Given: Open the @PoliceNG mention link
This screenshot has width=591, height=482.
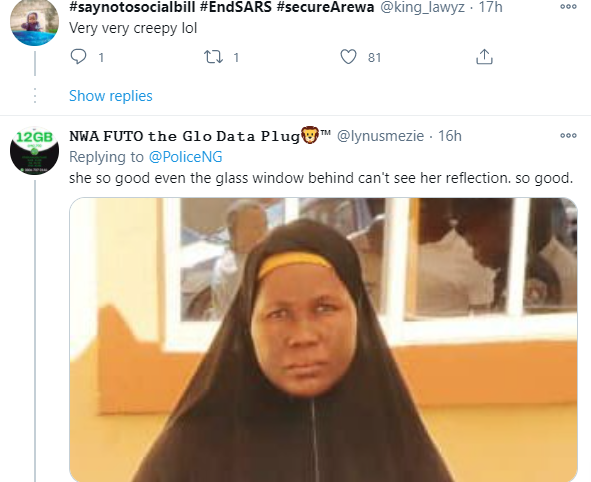Looking at the screenshot, I should (185, 157).
